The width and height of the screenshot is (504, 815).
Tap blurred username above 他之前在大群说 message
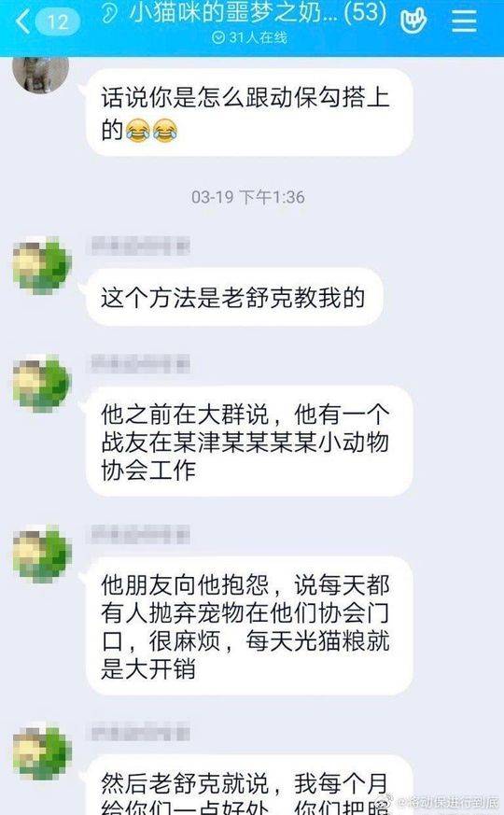click(x=140, y=363)
